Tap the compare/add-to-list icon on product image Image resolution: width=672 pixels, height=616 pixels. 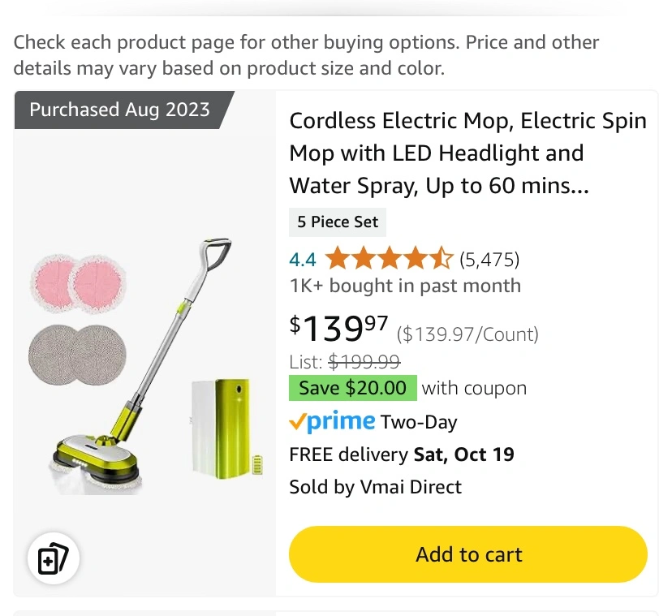(54, 558)
